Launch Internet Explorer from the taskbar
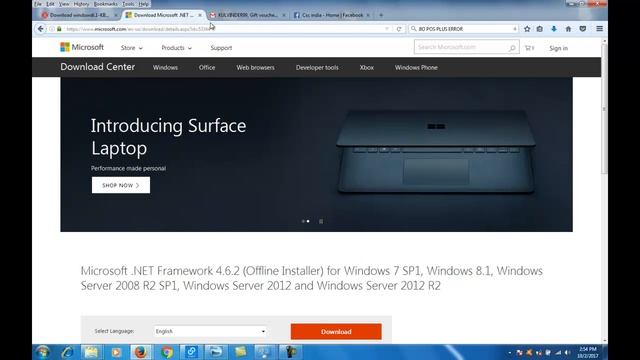 pyautogui.click(x=67, y=352)
